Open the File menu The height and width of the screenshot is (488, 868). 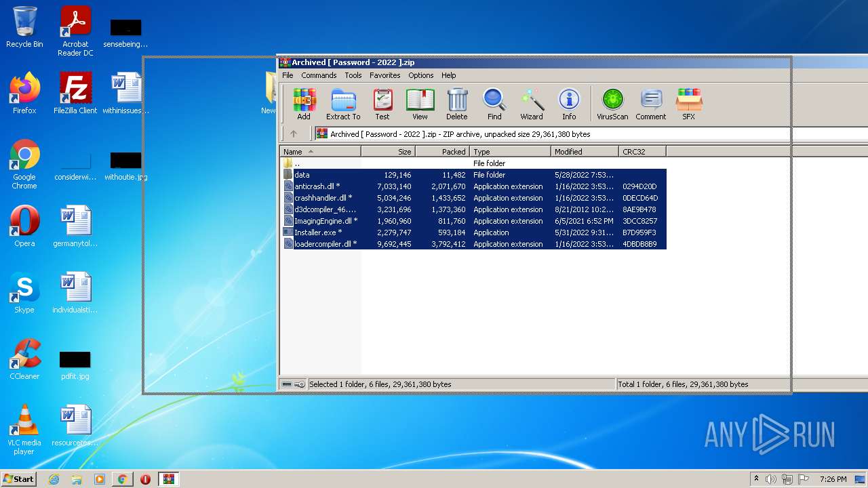(288, 75)
